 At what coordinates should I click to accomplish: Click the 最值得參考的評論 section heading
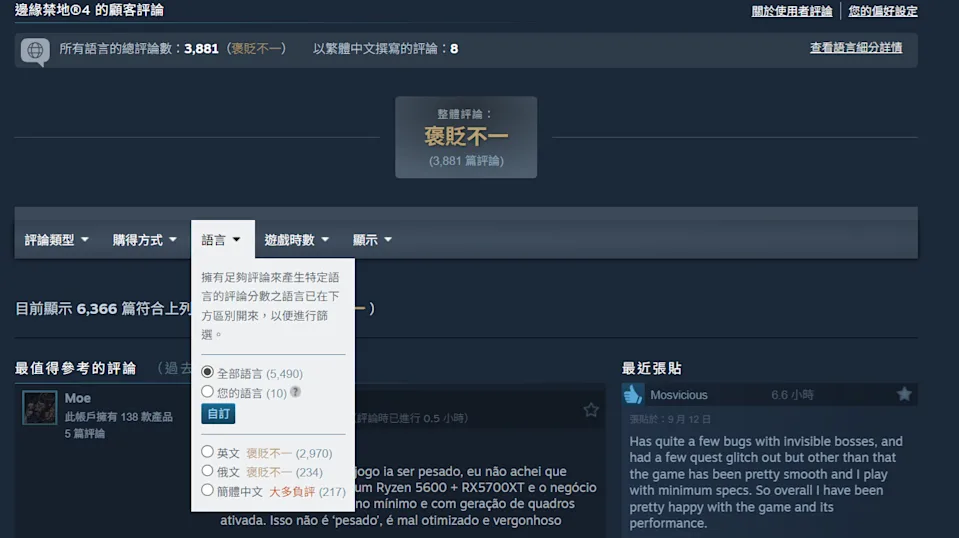75,368
